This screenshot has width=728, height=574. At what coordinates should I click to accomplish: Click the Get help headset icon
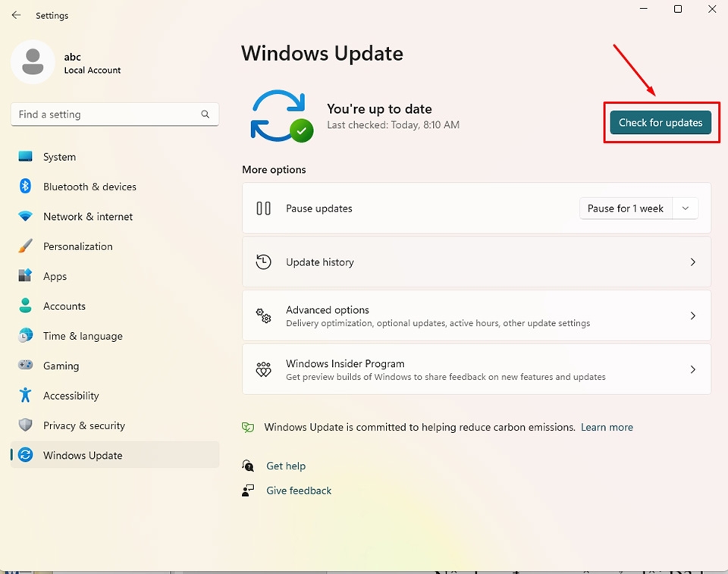pos(248,466)
